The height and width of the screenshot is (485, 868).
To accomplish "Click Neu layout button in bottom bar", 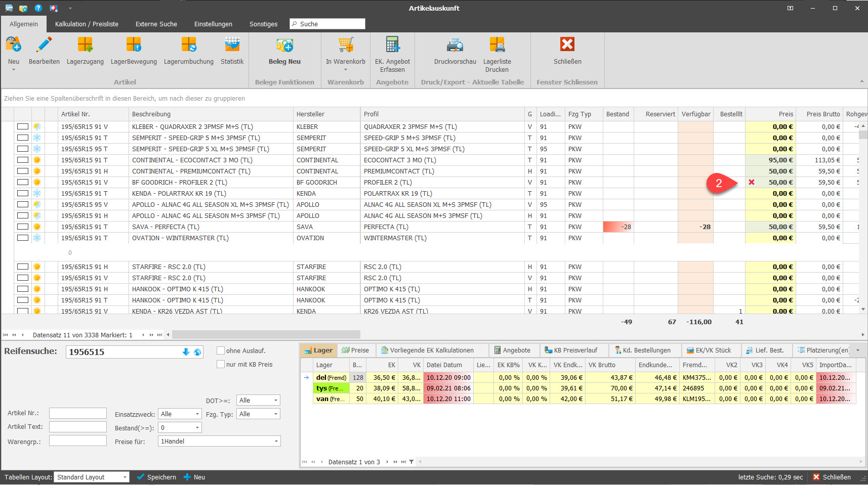I will click(194, 477).
